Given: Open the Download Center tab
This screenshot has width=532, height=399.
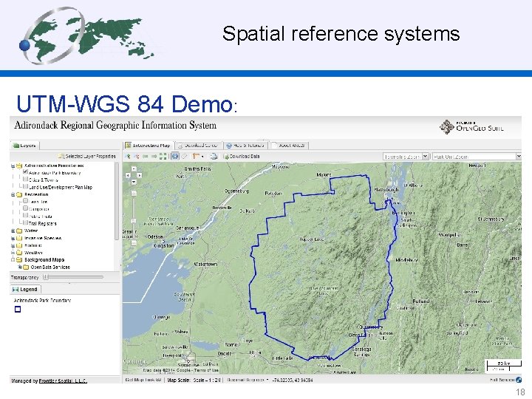Looking at the screenshot, I should [198, 146].
